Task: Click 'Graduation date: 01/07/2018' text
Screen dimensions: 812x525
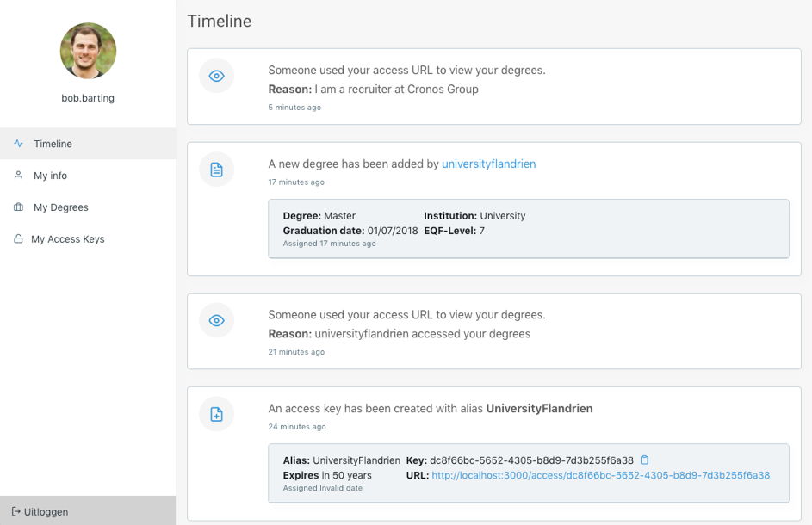Action: click(350, 231)
